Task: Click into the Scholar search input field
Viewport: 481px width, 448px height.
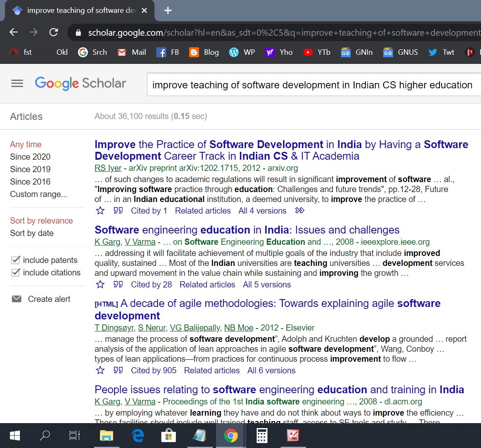Action: [312, 85]
